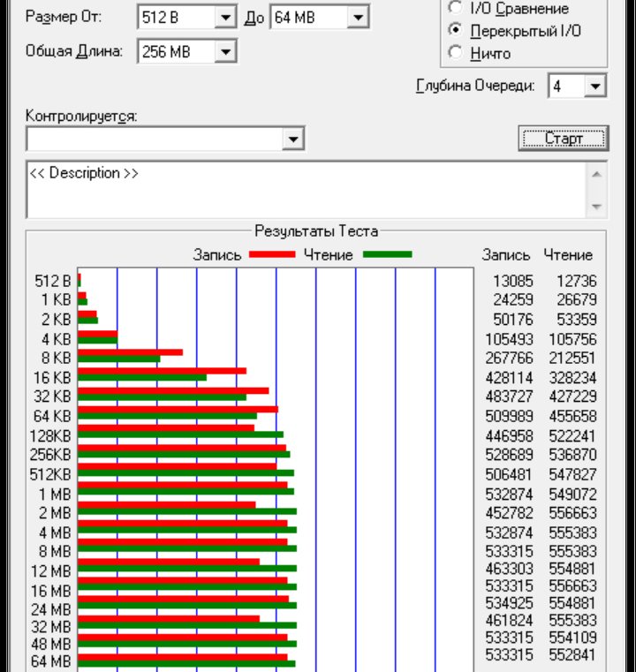The image size is (636, 672).
Task: Click the 'Результаты Теста' group title
Action: point(316,231)
